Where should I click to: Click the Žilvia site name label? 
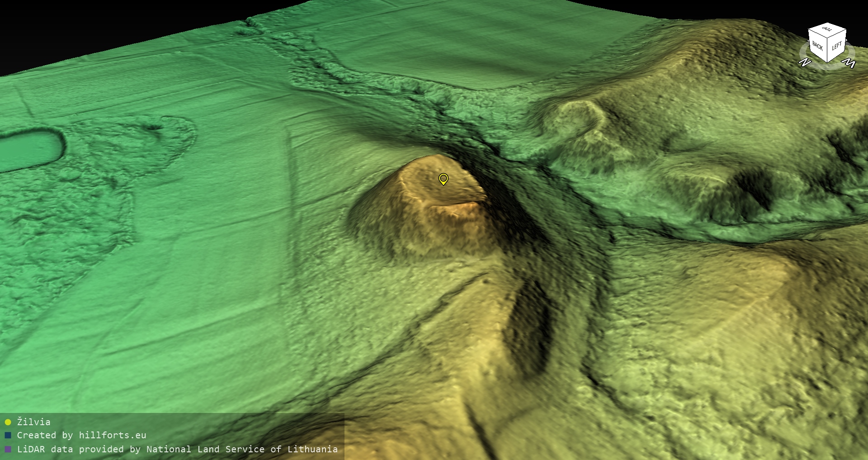[x=34, y=422]
